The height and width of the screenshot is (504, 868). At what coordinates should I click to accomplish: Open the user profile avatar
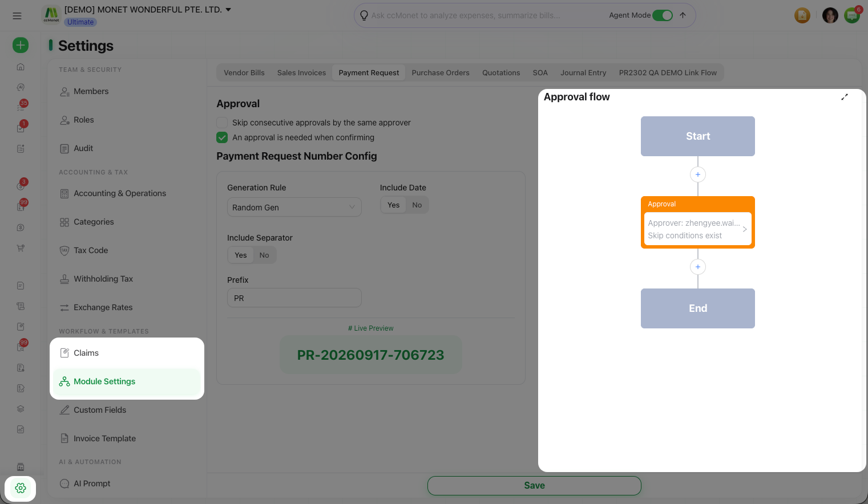point(830,15)
